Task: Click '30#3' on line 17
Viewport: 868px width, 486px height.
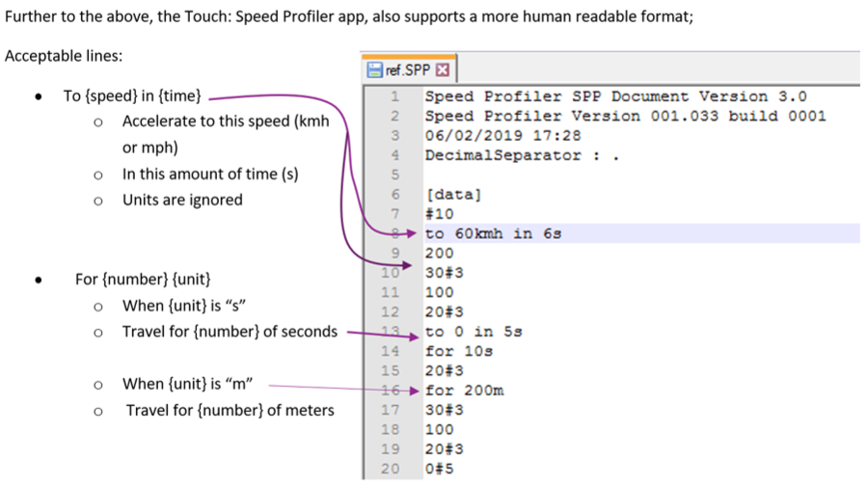Action: tap(444, 410)
